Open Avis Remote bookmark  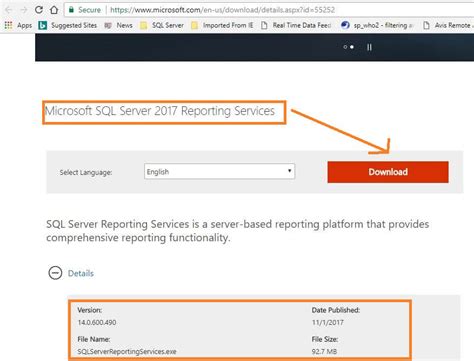448,25
